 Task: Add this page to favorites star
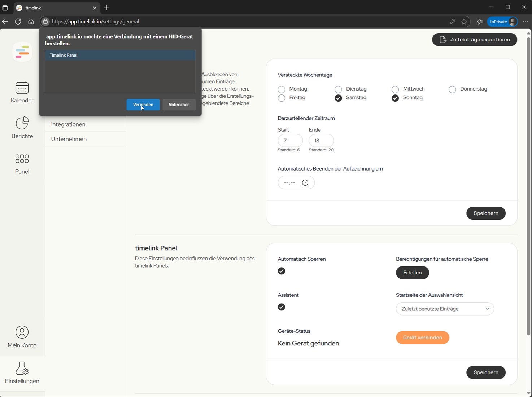point(464,22)
